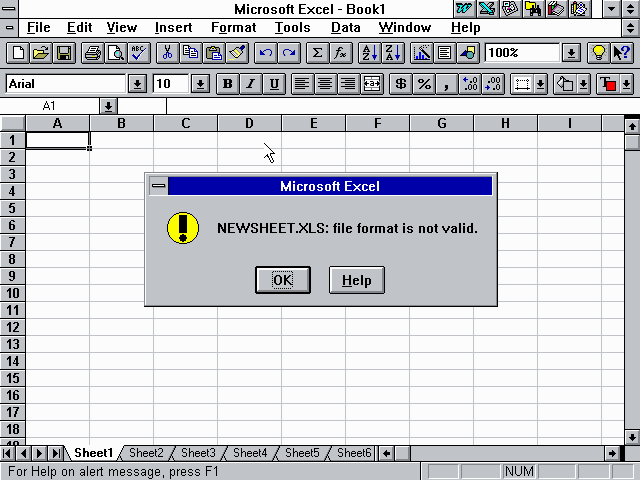Click the context Help pointer icon
This screenshot has height=480, width=640.
(x=622, y=53)
